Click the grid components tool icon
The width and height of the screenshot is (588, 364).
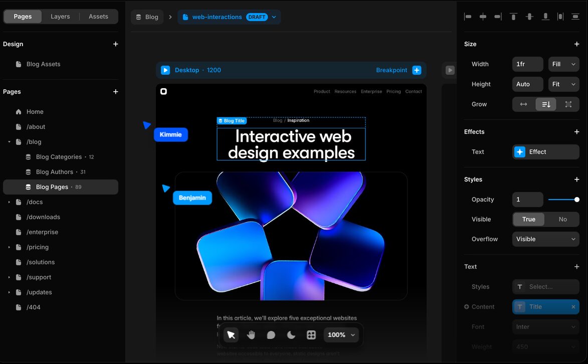point(311,335)
